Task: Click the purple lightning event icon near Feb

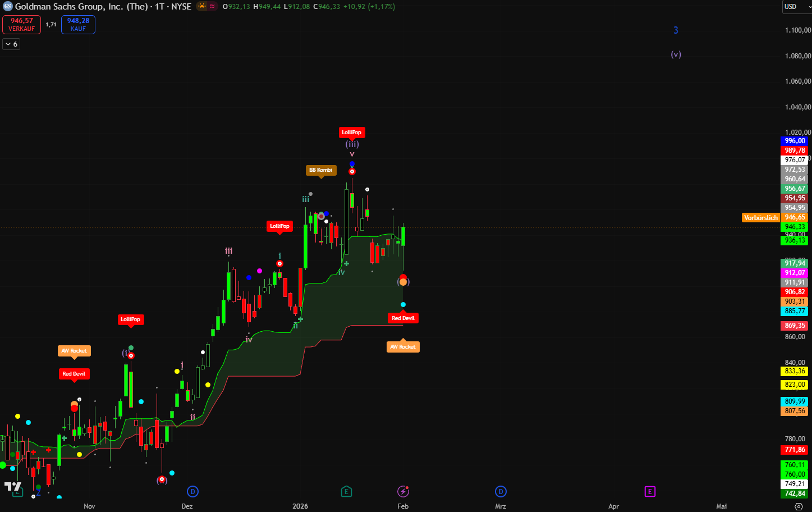Action: pos(403,492)
